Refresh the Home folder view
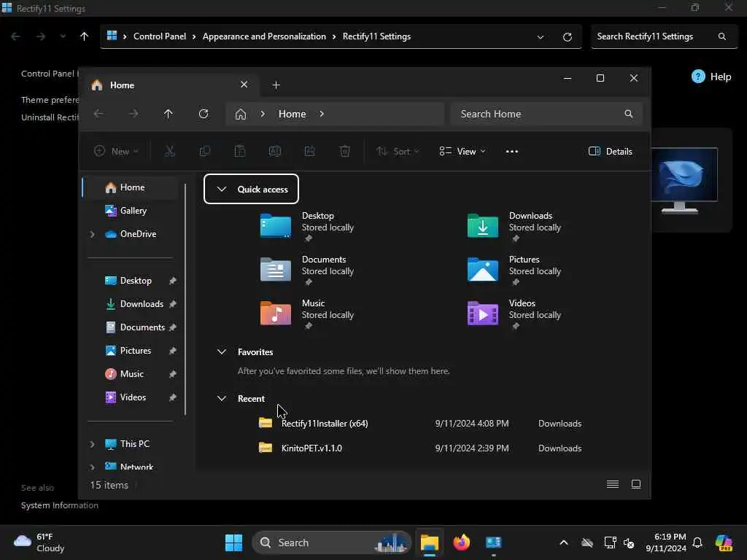The height and width of the screenshot is (560, 747). pos(204,114)
